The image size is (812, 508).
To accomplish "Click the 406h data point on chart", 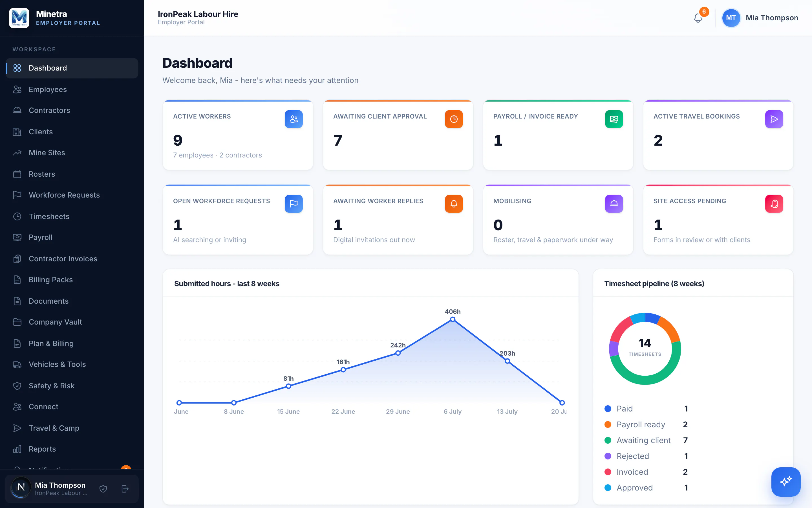I will coord(453,319).
